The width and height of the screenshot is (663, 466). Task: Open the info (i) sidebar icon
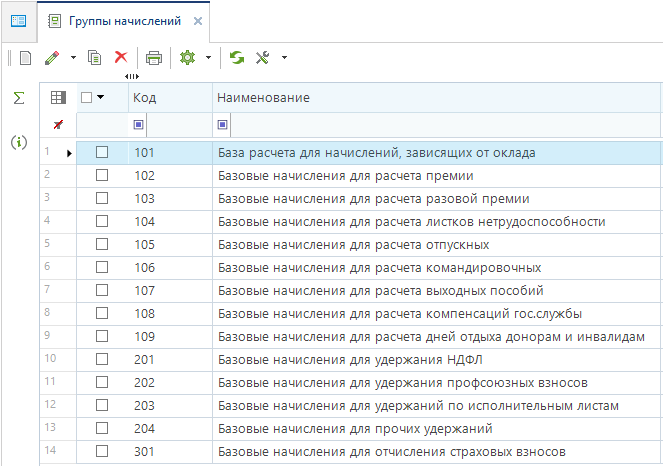pos(19,143)
